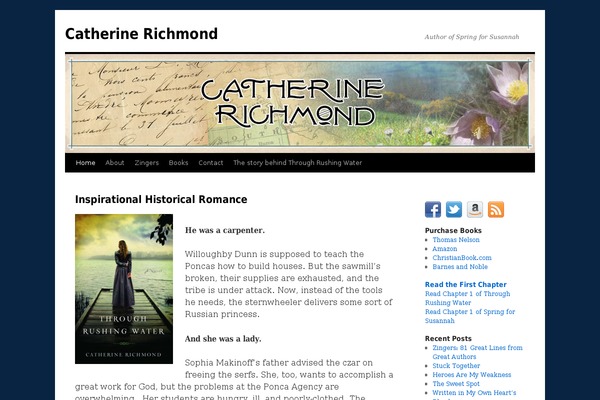The image size is (600, 400).
Task: Open the Twitter bird icon
Action: (x=454, y=209)
